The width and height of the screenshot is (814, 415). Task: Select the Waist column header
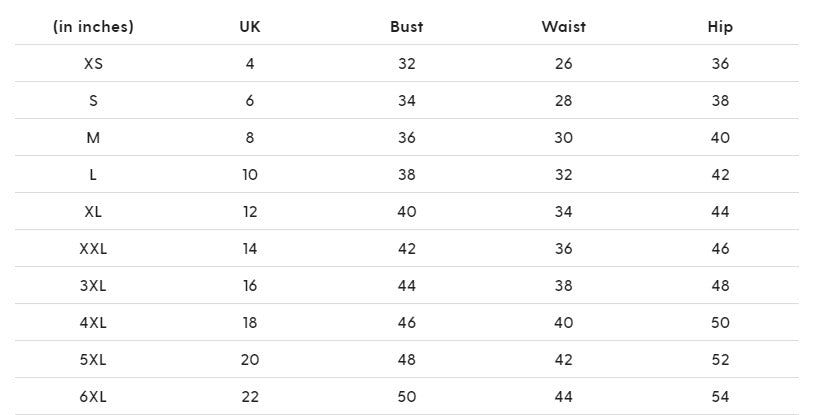tap(563, 27)
